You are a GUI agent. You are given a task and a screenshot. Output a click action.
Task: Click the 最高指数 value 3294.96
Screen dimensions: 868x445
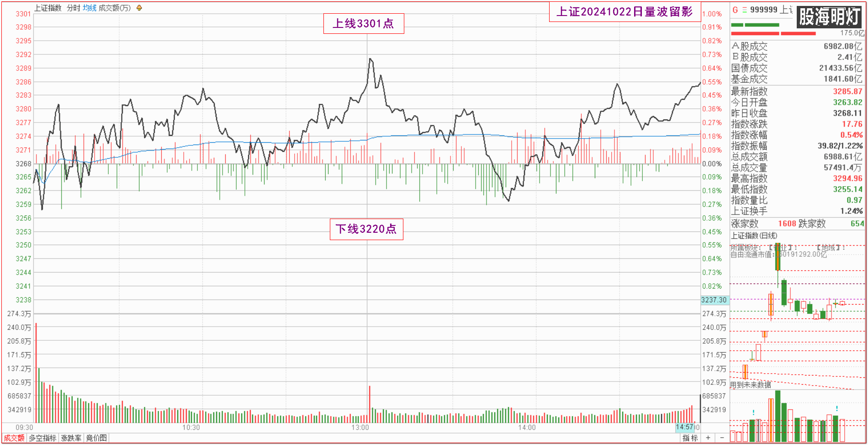847,178
